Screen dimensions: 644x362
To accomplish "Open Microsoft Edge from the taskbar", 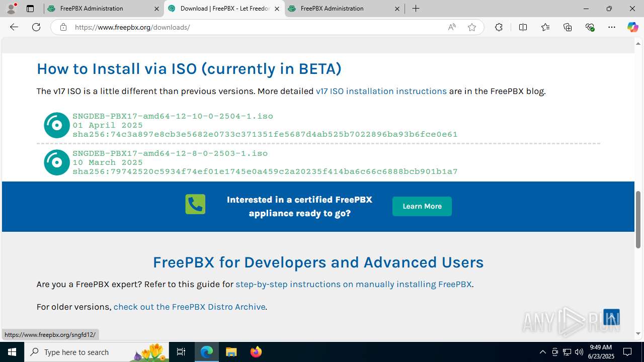I will 207,352.
